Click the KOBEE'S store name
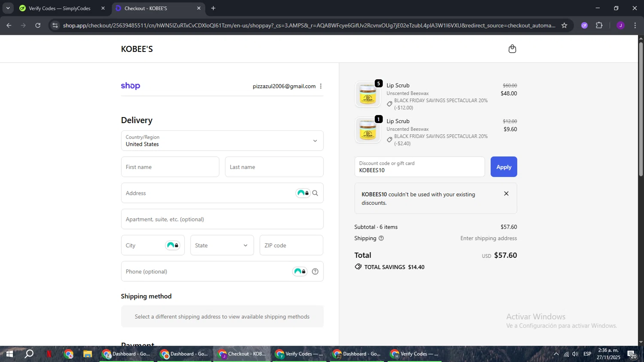Viewport: 644px width, 362px height. [137, 49]
